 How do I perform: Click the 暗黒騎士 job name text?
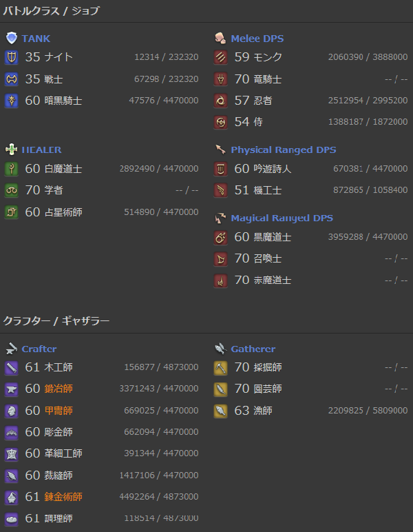(x=63, y=101)
